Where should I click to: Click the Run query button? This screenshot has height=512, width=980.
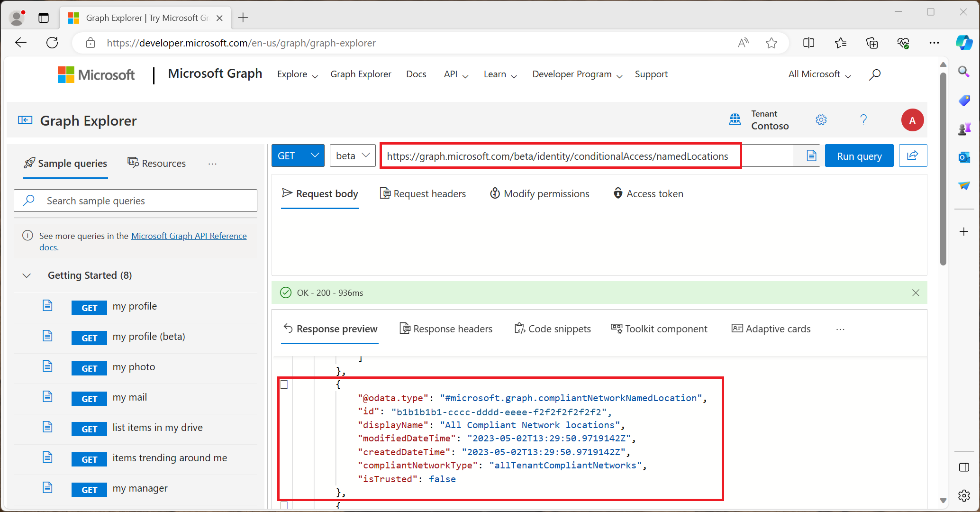tap(860, 156)
